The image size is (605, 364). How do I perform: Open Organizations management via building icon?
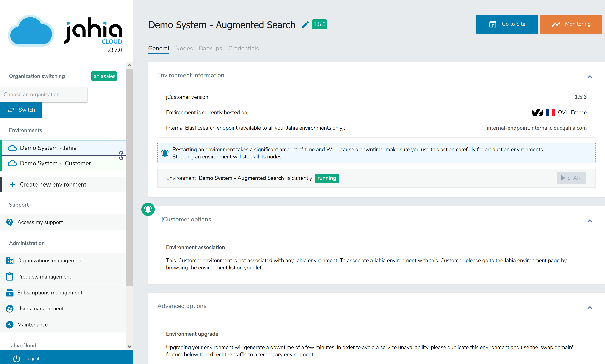[10, 261]
